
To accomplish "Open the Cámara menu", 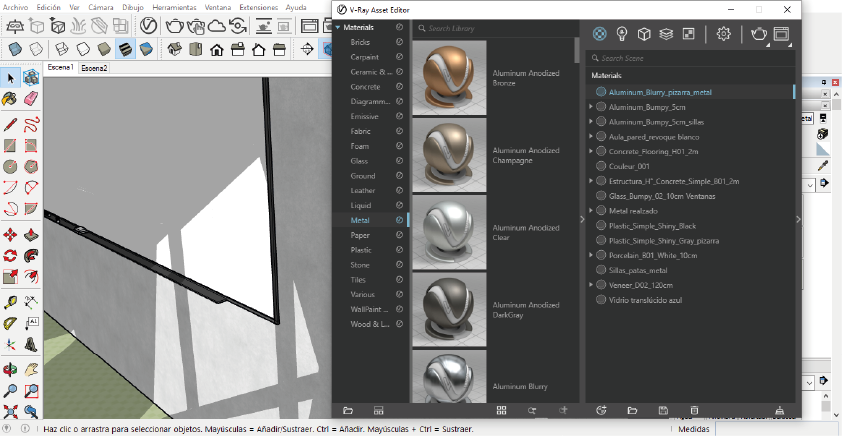I will 101,8.
